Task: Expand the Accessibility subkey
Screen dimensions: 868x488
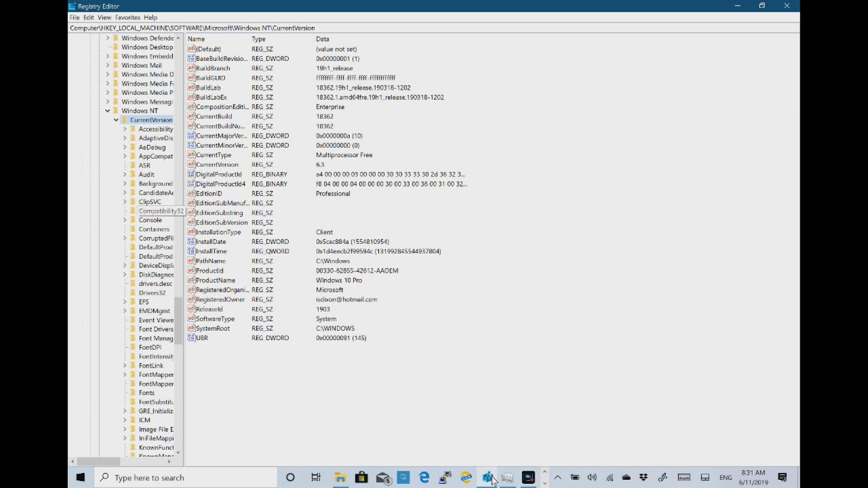Action: [x=125, y=129]
